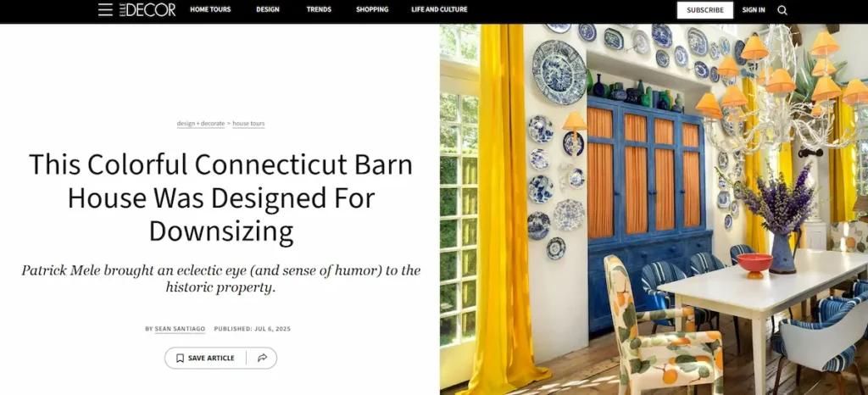Click the share arrow icon
Viewport: 868px width, 395px height.
click(263, 358)
